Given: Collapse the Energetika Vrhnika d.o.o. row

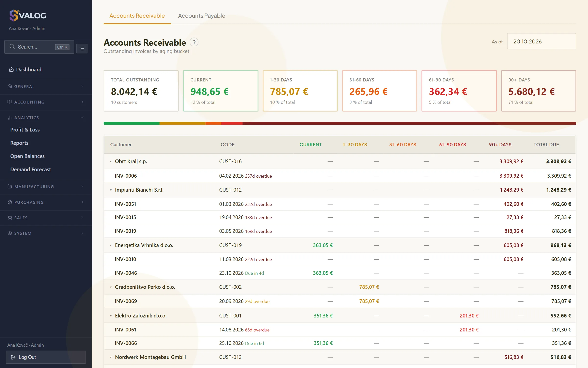Looking at the screenshot, I should click(111, 245).
